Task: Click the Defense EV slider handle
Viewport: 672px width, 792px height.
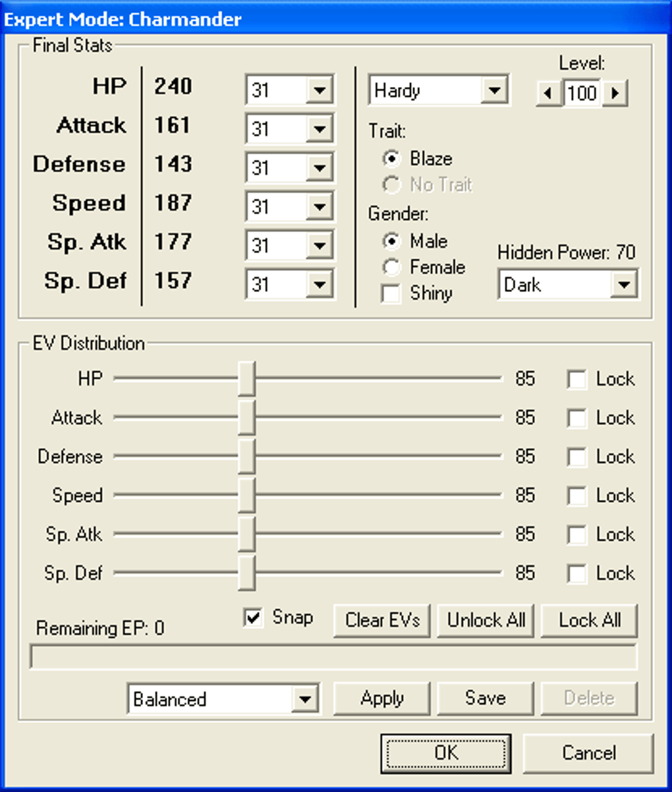Action: tap(246, 456)
